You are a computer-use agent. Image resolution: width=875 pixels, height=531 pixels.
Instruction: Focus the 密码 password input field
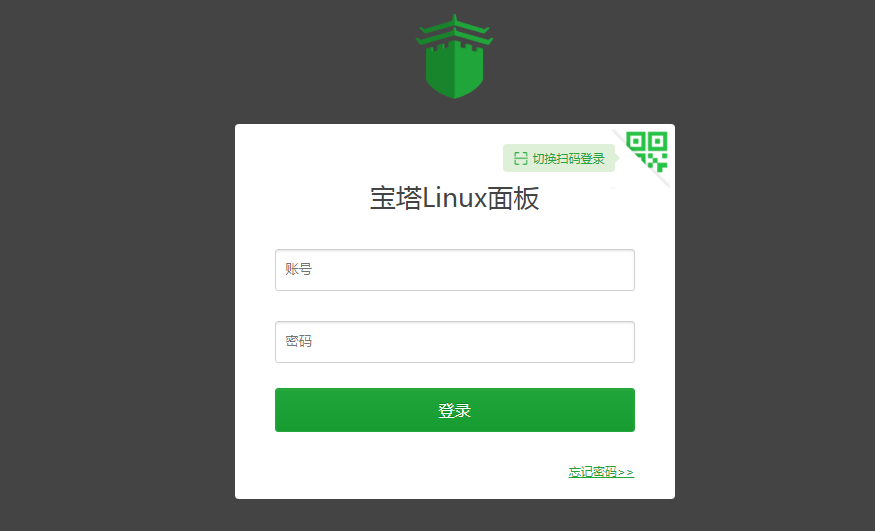[x=455, y=342]
